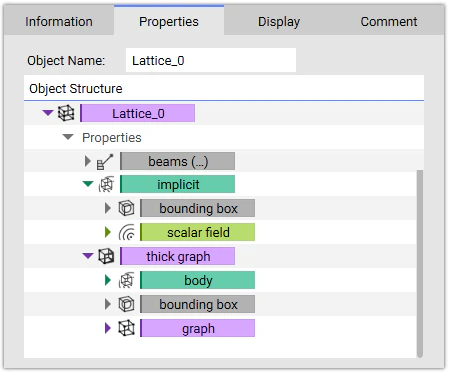This screenshot has height=374, width=453.
Task: Expand the scalar field node
Action: coord(108,232)
